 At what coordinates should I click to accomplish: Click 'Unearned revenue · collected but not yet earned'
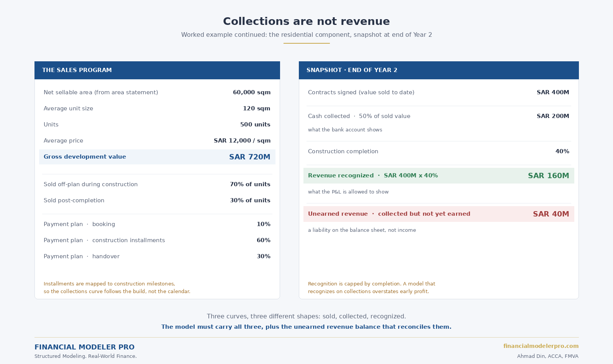(x=389, y=214)
